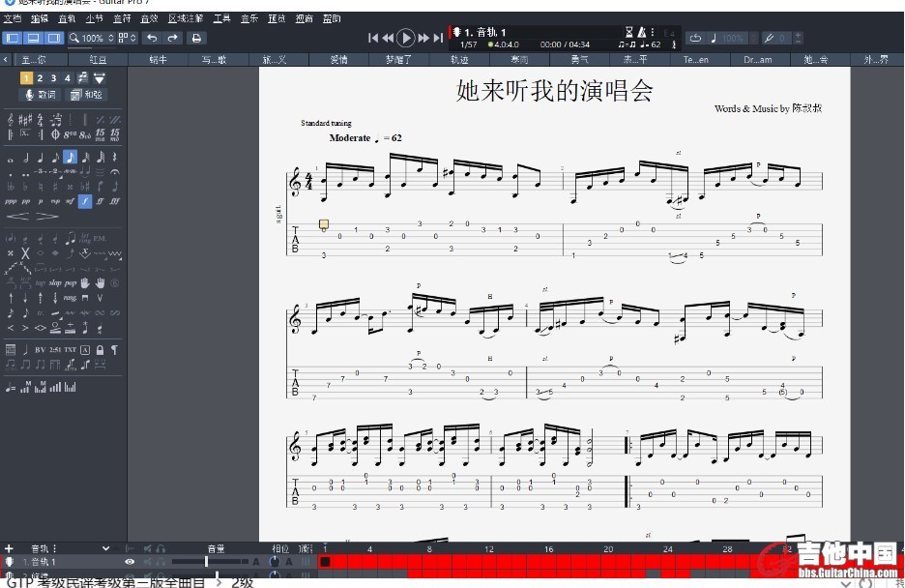Toggle visibility of 音轨 1 track
This screenshot has height=588, width=905.
pos(130,562)
